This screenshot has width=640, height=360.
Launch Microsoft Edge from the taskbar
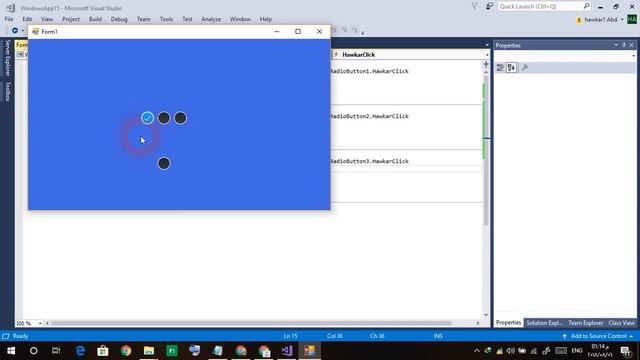click(x=80, y=351)
